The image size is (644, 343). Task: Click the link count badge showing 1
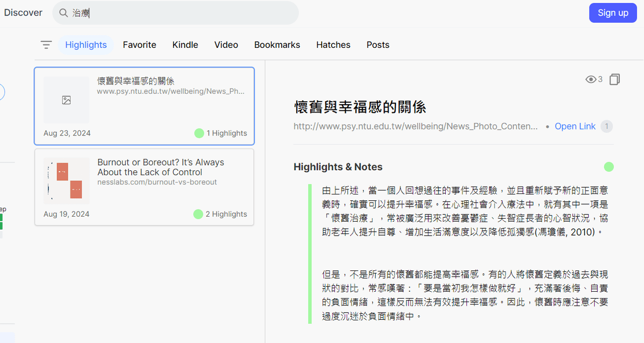(607, 126)
